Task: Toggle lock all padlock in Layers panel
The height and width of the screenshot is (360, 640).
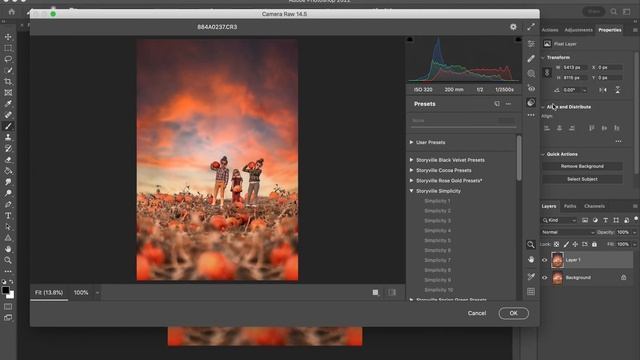Action: 594,244
